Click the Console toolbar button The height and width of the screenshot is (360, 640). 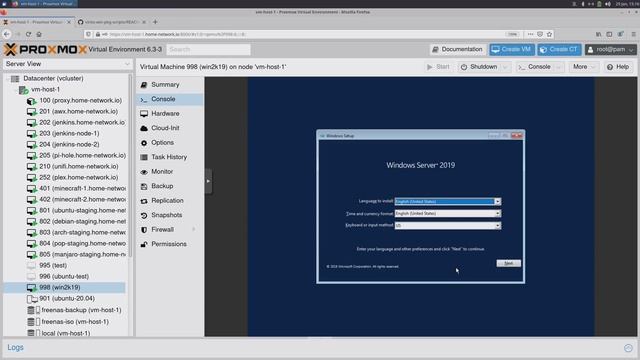point(535,67)
